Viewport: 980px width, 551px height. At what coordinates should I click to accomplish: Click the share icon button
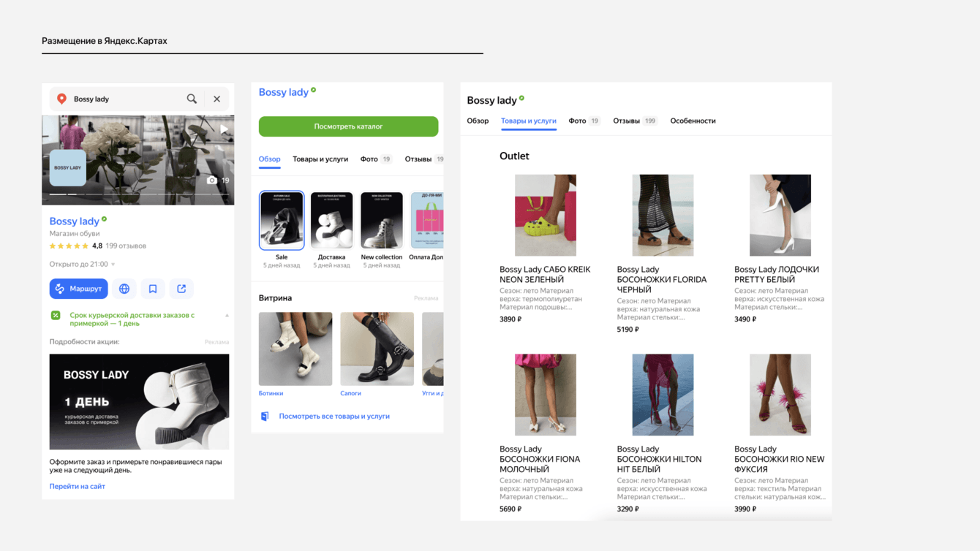click(x=181, y=289)
